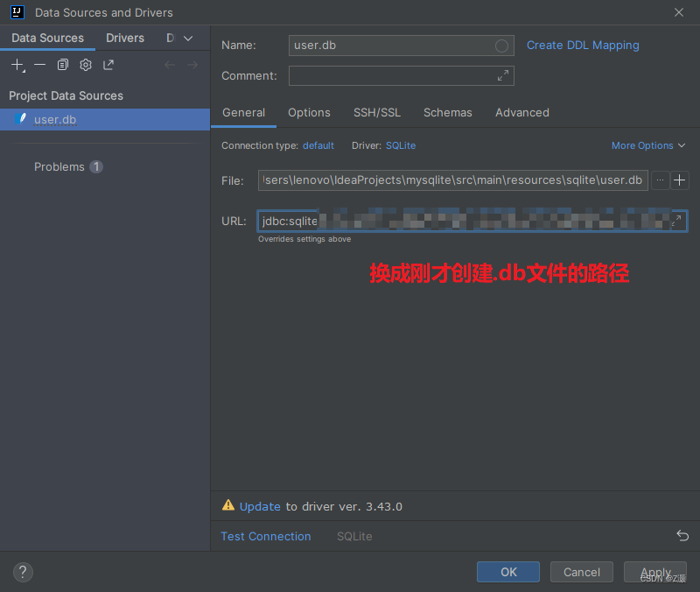Click Make Global export icon in toolbar
This screenshot has height=592, width=700.
[x=108, y=65]
